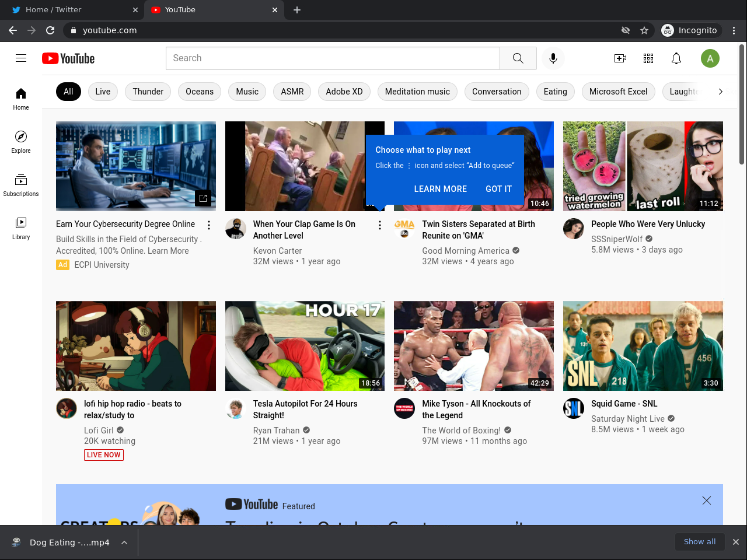Select the All filter chip
The width and height of the screenshot is (747, 560).
(x=68, y=92)
